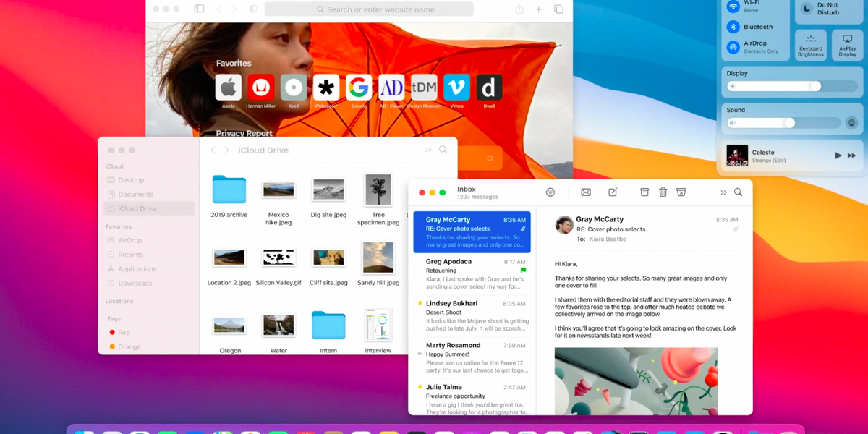Select the Mexico hike.jpeg file

pos(278,190)
